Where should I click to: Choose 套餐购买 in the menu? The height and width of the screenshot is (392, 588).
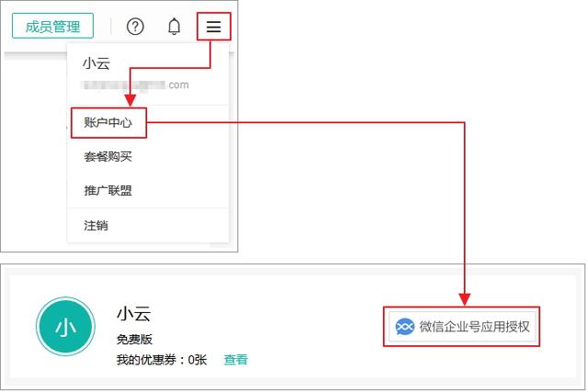(108, 156)
